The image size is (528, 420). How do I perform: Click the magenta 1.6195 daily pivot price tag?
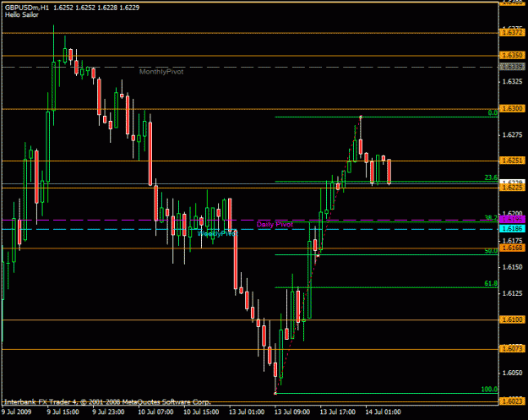(x=512, y=220)
